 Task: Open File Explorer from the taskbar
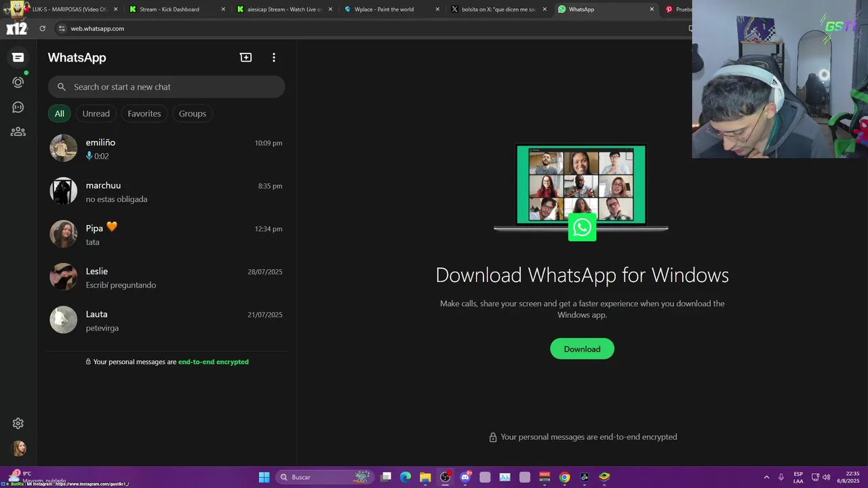click(425, 477)
